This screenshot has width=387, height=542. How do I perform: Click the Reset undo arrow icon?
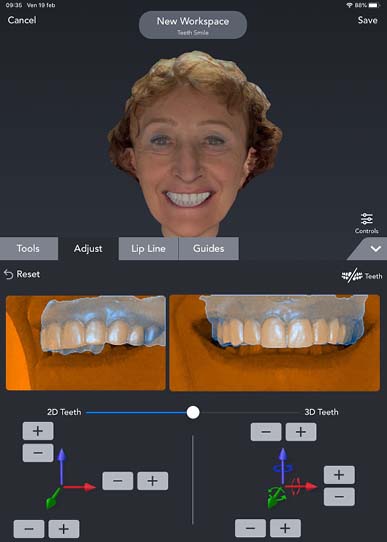(x=8, y=274)
